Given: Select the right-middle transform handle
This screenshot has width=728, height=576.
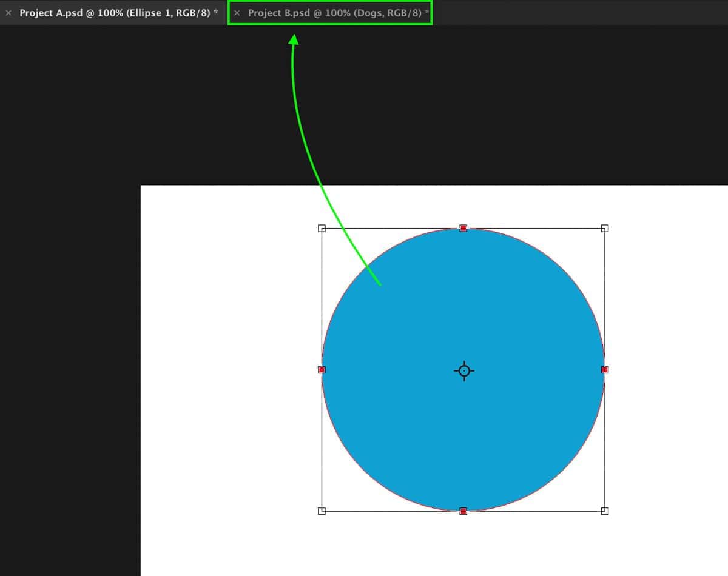Looking at the screenshot, I should (605, 370).
